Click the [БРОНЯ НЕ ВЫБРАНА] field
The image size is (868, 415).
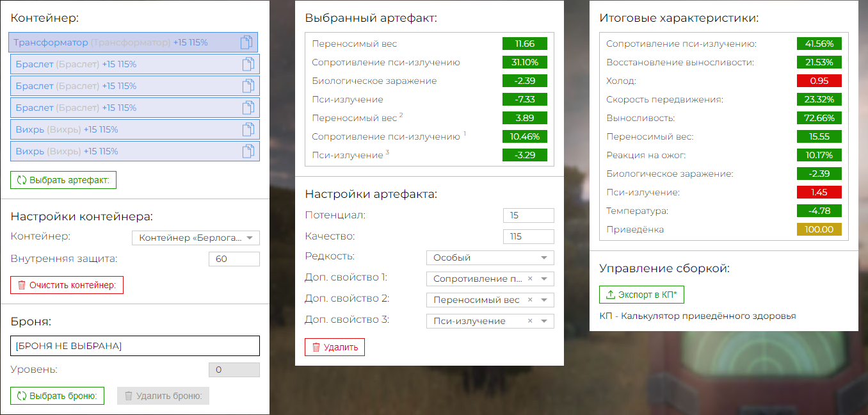pyautogui.click(x=135, y=346)
